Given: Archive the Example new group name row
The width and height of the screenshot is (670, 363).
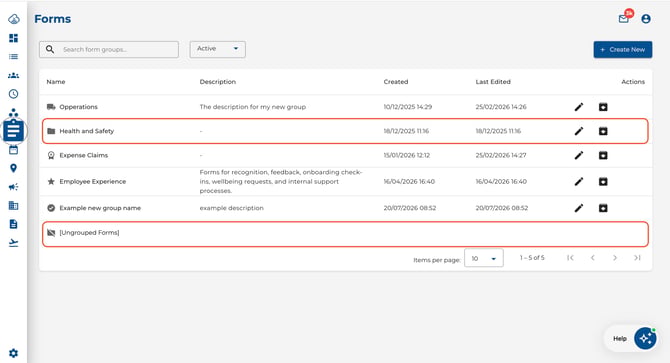Looking at the screenshot, I should [x=603, y=208].
